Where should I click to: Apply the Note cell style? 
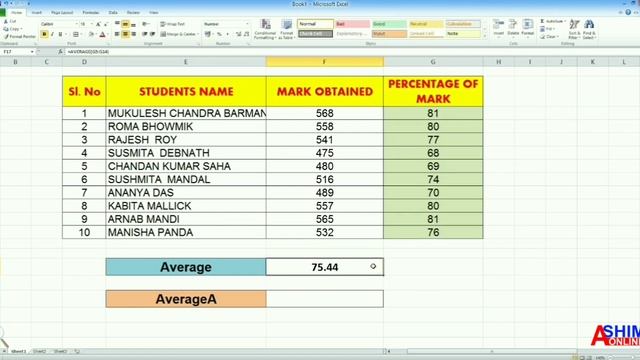tap(463, 34)
